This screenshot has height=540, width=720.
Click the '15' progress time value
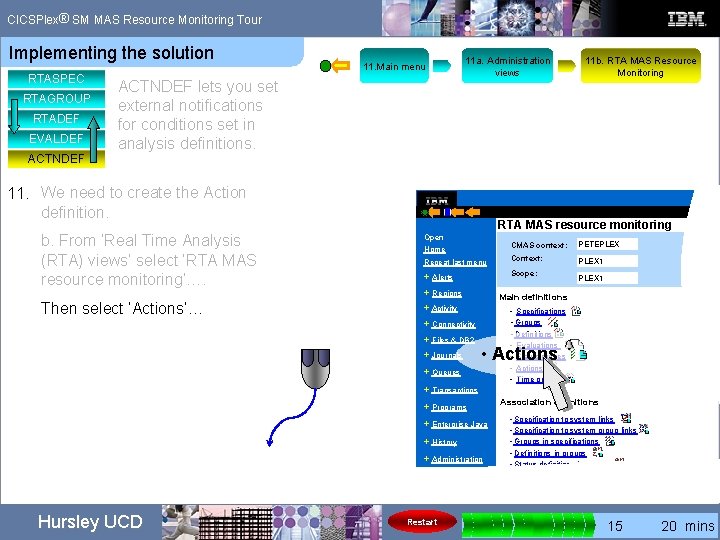(x=615, y=526)
